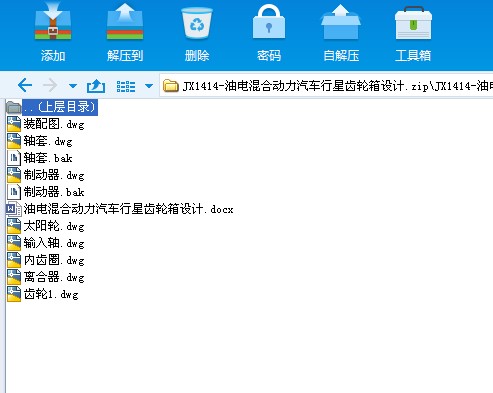Click the bak file icon beside 轴套.bak
Image resolution: width=493 pixels, height=393 pixels.
click(14, 158)
